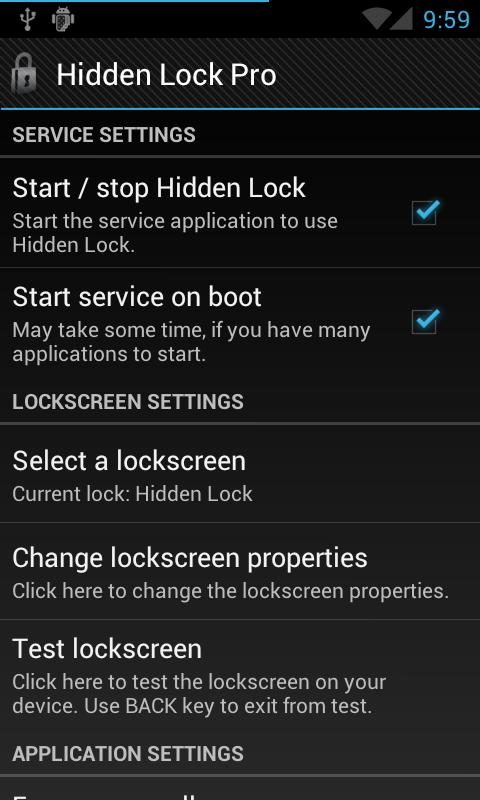The width and height of the screenshot is (480, 800).
Task: Tap the APPLICATION SETTINGS section header
Action: 128,754
